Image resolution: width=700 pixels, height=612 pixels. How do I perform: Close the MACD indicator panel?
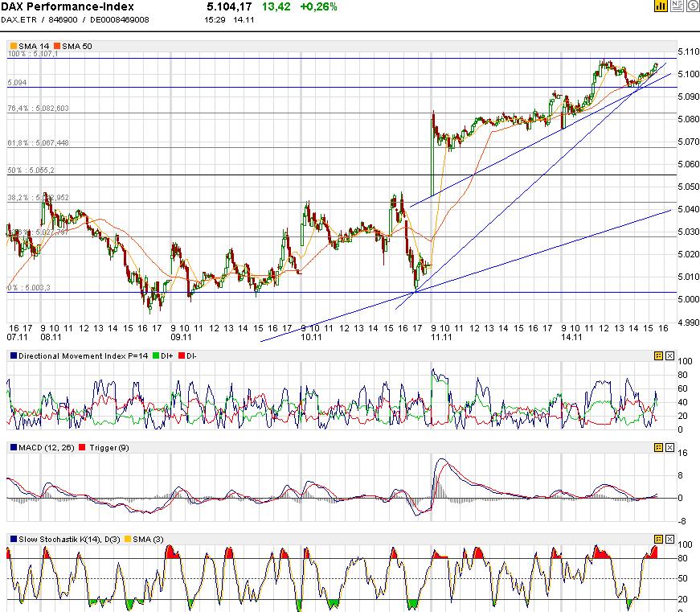pyautogui.click(x=669, y=447)
